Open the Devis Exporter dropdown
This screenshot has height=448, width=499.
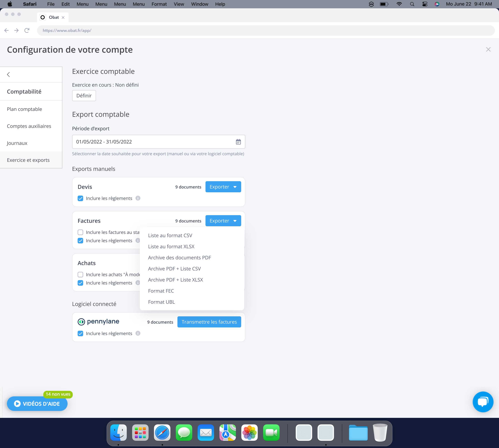223,187
